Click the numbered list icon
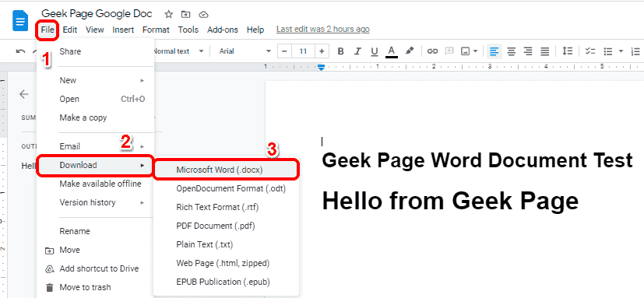The height and width of the screenshot is (298, 644). click(635, 51)
